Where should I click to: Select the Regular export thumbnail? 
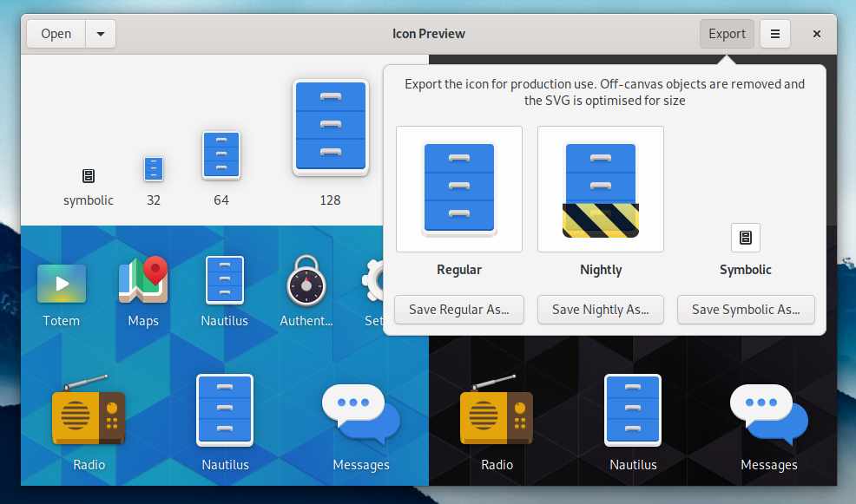[x=459, y=189]
